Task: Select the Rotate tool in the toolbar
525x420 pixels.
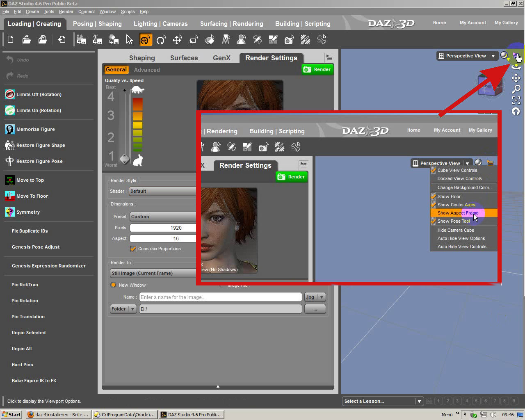Action: pyautogui.click(x=161, y=39)
